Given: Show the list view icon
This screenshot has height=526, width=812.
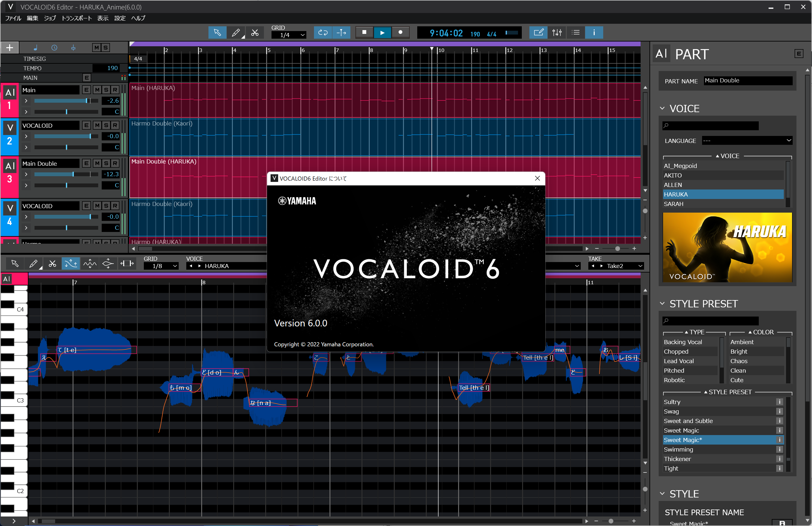Looking at the screenshot, I should point(576,32).
